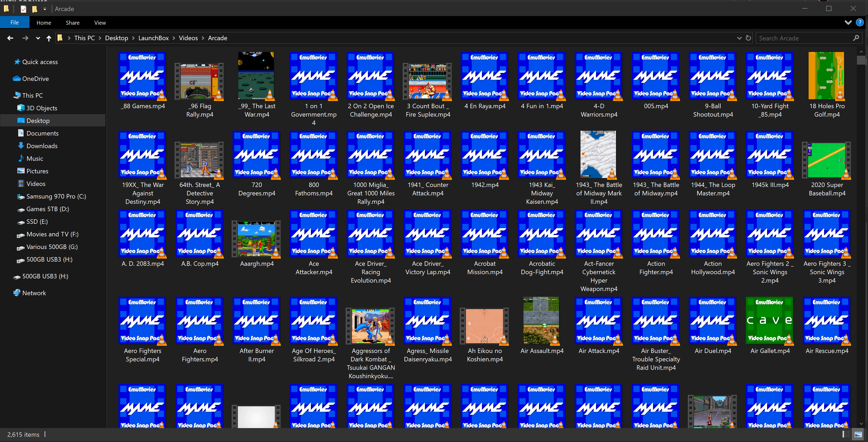Click the search magnifier icon
This screenshot has height=442, width=868.
[x=856, y=38]
